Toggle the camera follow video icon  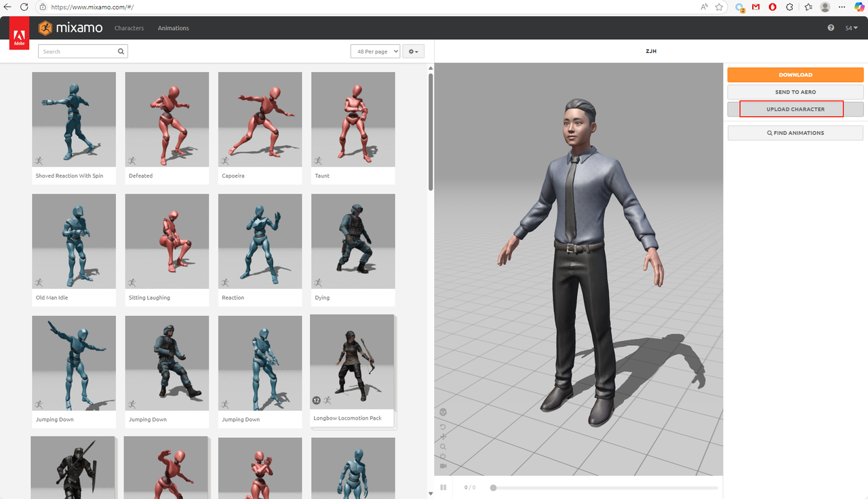(x=443, y=466)
